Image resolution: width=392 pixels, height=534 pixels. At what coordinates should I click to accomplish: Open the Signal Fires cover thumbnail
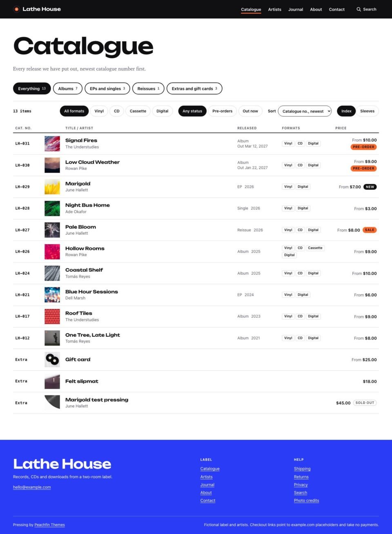[x=52, y=144]
